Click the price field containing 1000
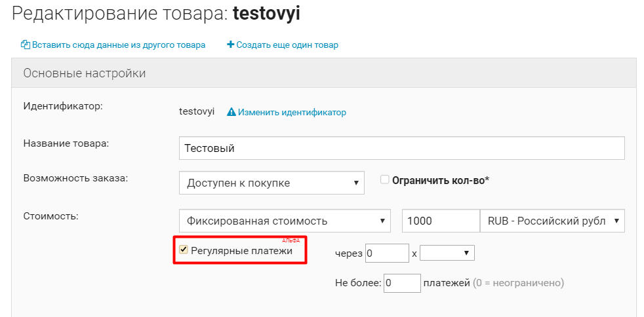 [x=441, y=221]
